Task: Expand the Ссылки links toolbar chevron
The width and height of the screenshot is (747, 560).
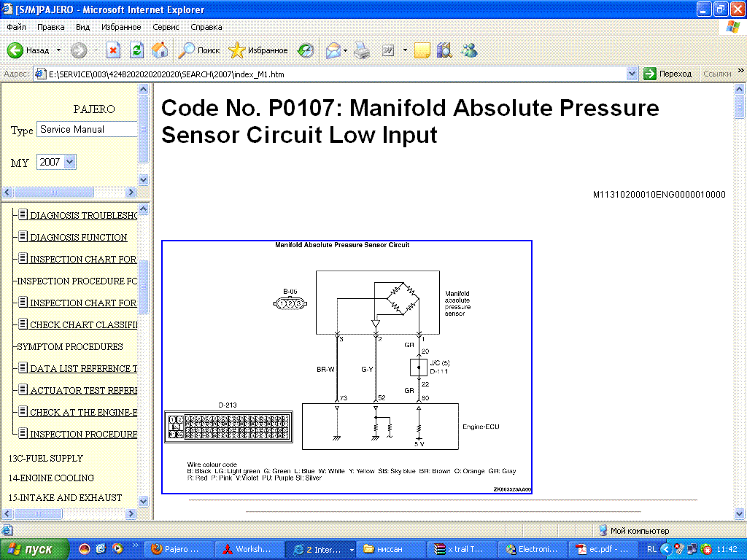Action: [741, 71]
